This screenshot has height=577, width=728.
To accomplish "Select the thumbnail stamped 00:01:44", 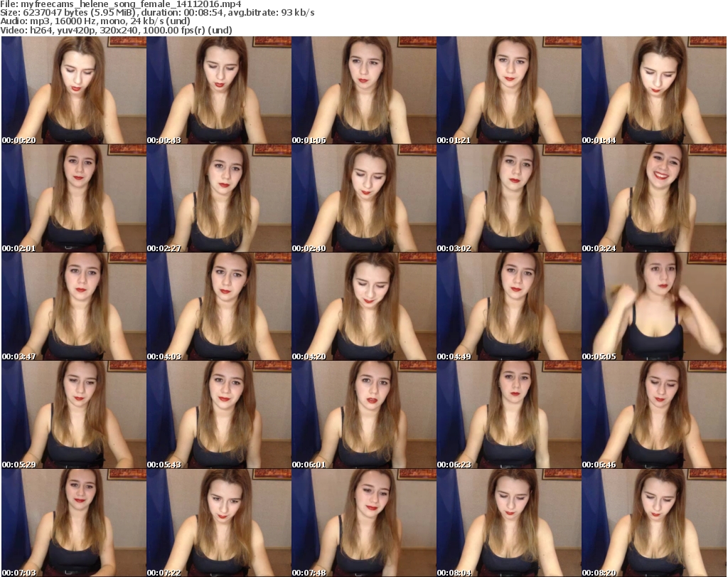I will pos(654,90).
